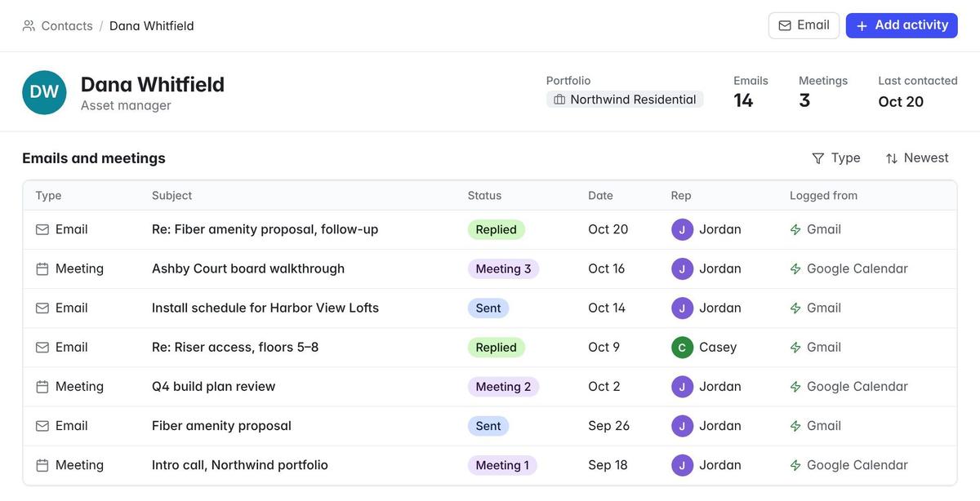This screenshot has height=501, width=980.
Task: Click envelope icon in Sep 26 Fiber amenity proposal row
Action: tap(42, 426)
